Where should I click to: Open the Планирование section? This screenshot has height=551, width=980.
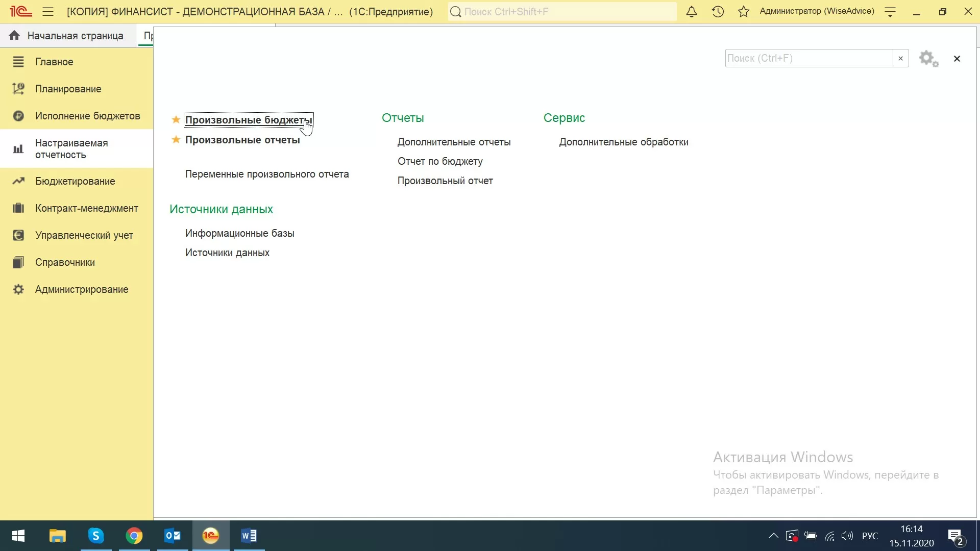coord(68,89)
